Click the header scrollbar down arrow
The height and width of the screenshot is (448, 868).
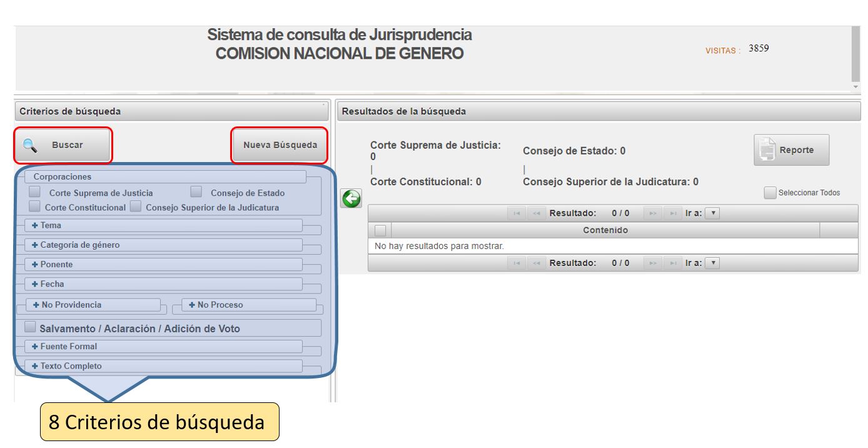point(856,86)
